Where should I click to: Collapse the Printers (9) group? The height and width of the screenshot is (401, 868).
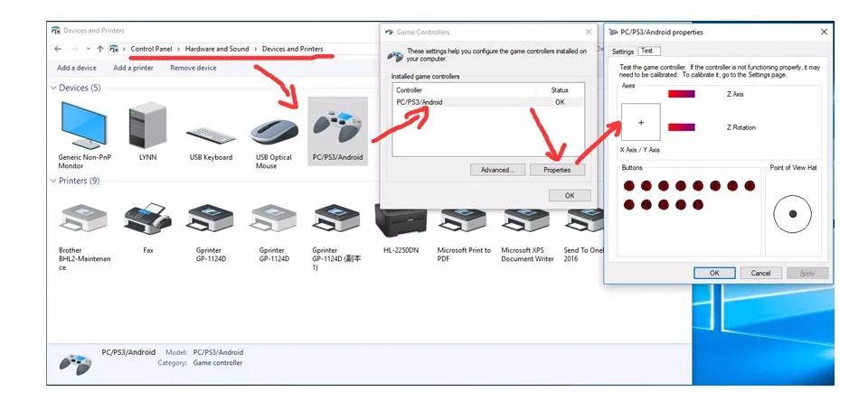(53, 181)
